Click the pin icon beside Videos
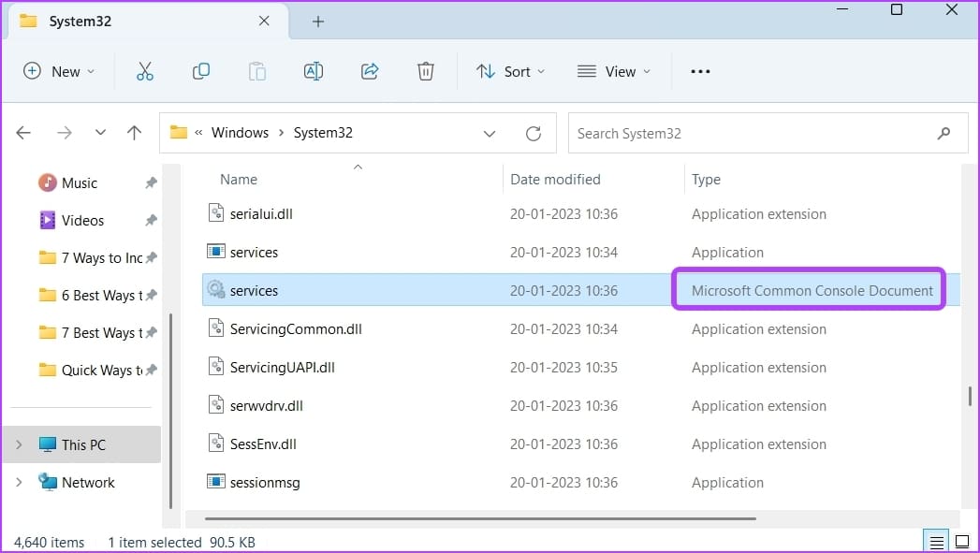 click(151, 220)
